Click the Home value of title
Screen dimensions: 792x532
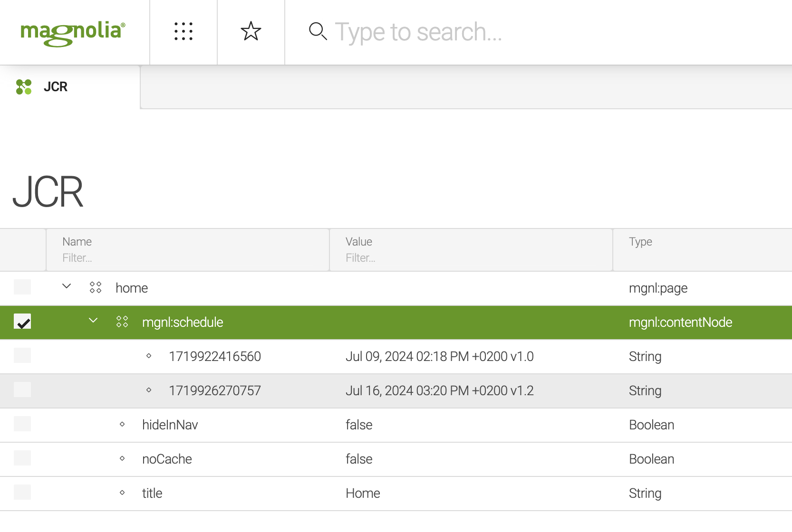pos(363,494)
